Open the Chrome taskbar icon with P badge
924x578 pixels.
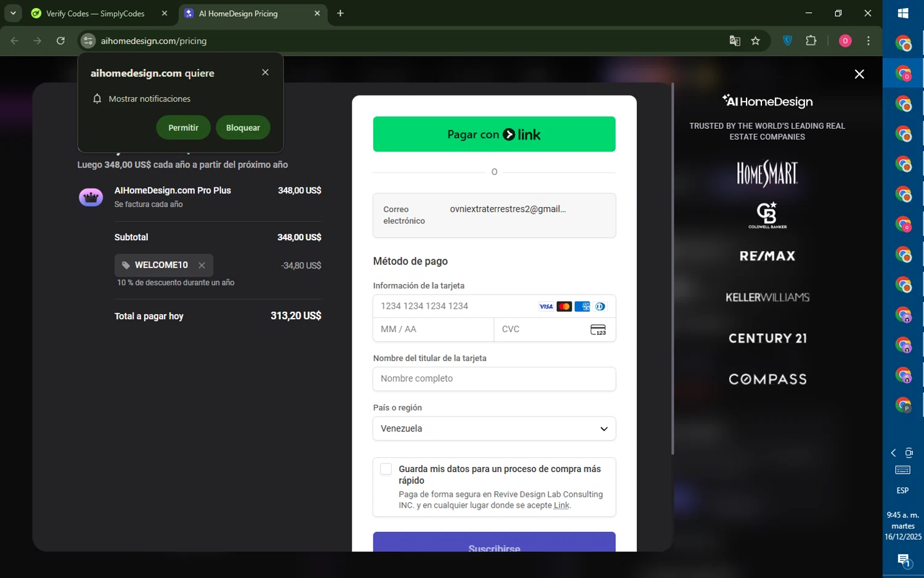[x=903, y=405]
